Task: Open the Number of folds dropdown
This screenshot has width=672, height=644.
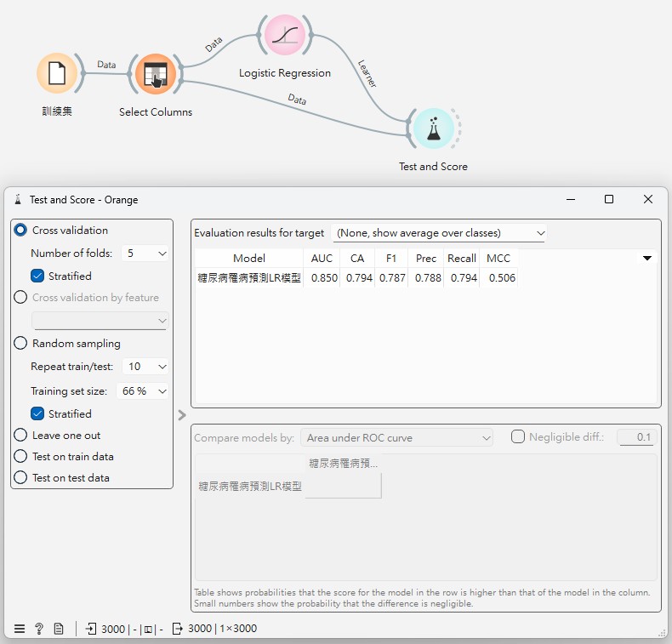Action: coord(145,254)
